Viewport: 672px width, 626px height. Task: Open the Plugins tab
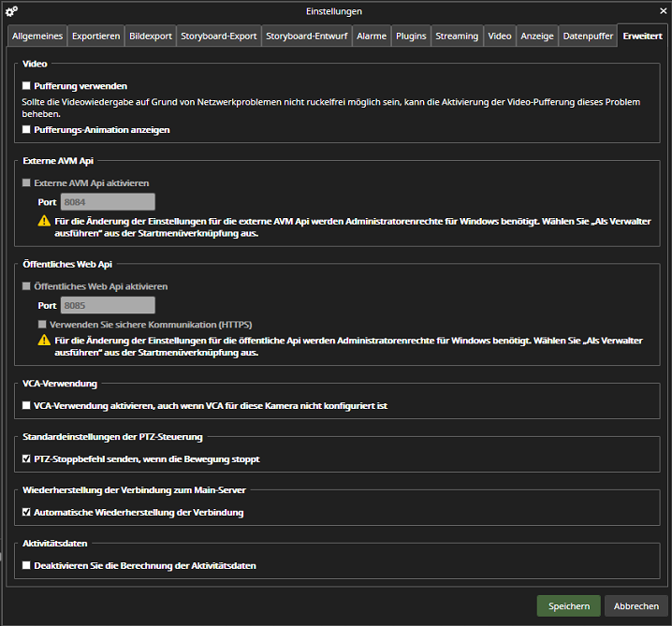click(x=411, y=36)
